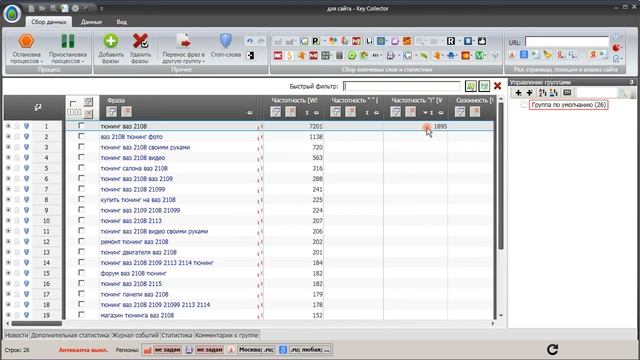
Task: Check the box for 'магазин тюнинга ваз 2108'
Action: pyautogui.click(x=81, y=315)
